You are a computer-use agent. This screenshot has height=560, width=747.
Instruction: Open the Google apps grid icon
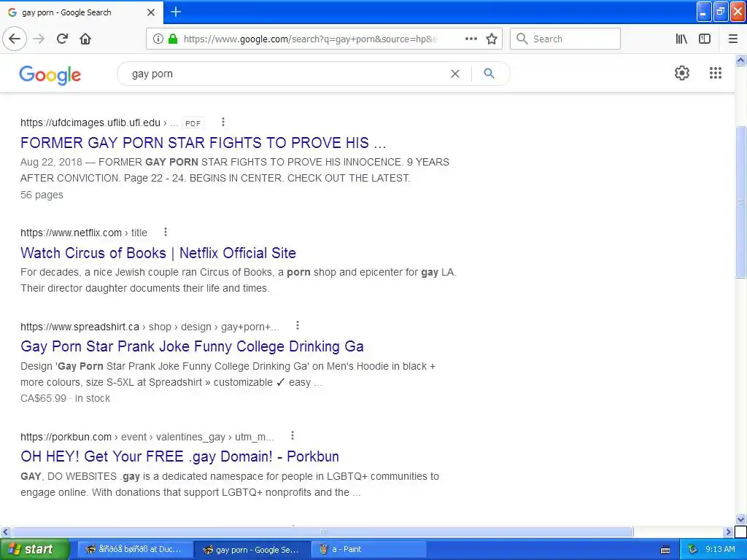click(x=715, y=73)
